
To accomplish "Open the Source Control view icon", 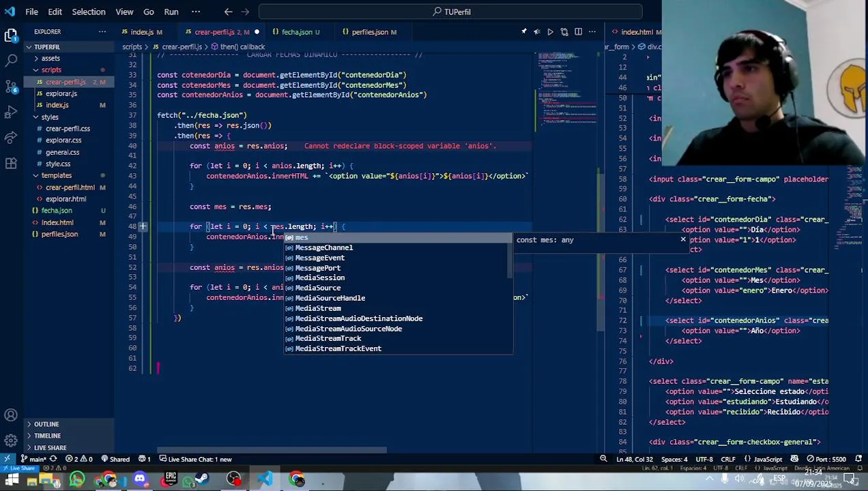I will (x=10, y=86).
